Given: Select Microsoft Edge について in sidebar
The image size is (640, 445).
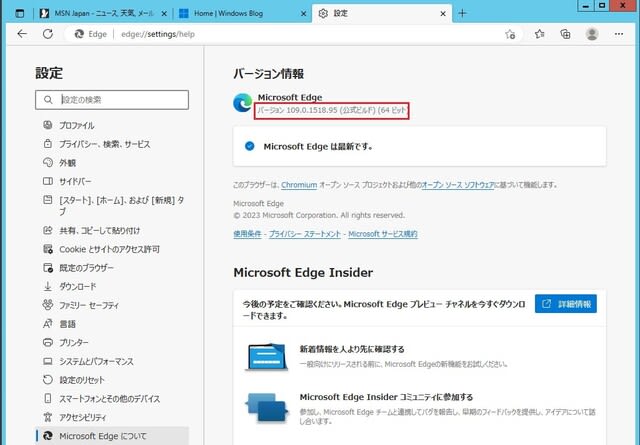Looking at the screenshot, I should tap(112, 436).
